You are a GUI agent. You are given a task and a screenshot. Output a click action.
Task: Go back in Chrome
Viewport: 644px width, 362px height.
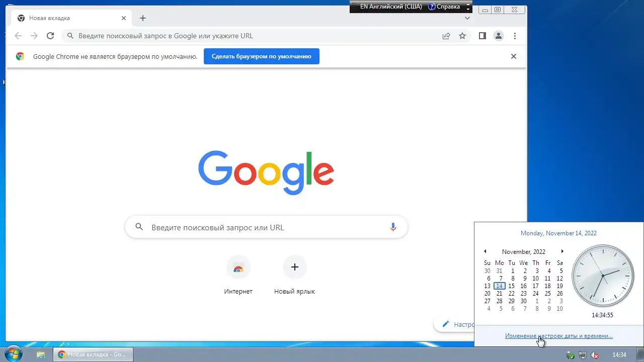pyautogui.click(x=18, y=36)
